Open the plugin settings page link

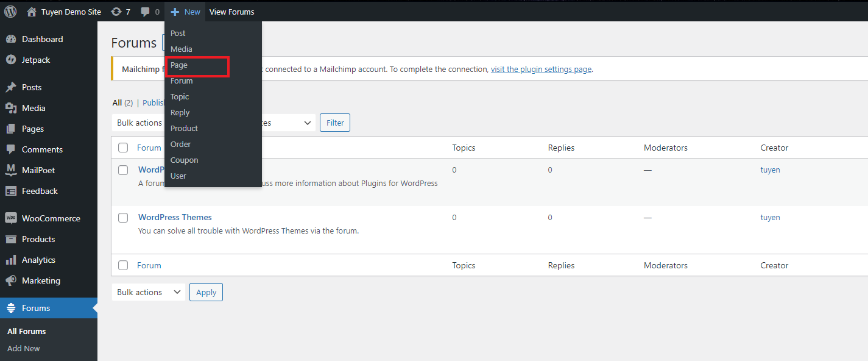pos(541,70)
